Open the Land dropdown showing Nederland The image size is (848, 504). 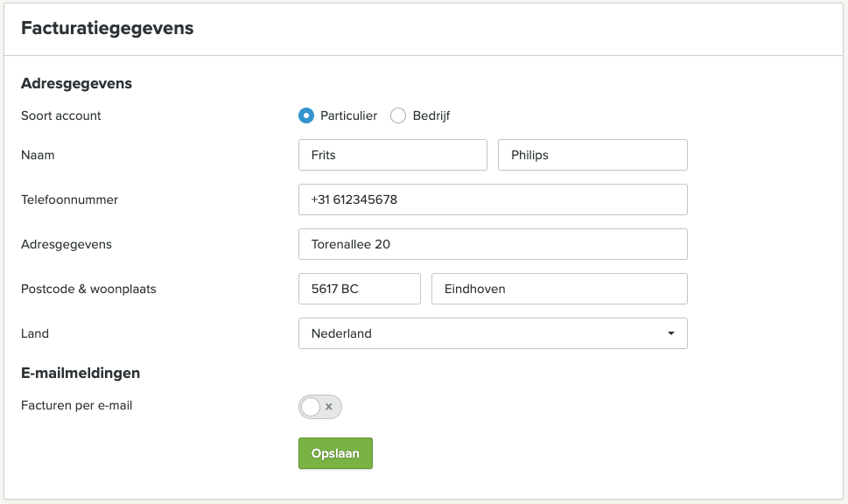493,333
